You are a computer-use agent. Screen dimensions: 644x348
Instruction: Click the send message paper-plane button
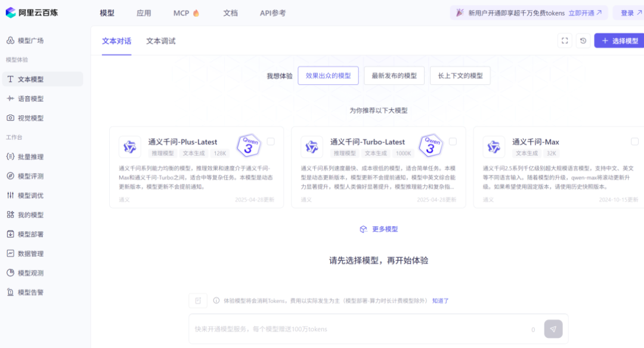click(553, 329)
